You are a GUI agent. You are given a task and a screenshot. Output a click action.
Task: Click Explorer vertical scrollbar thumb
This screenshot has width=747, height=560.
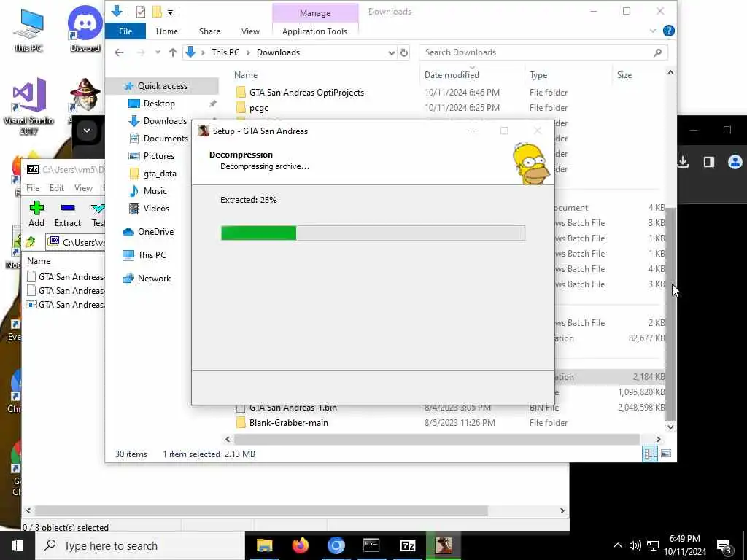670,314
